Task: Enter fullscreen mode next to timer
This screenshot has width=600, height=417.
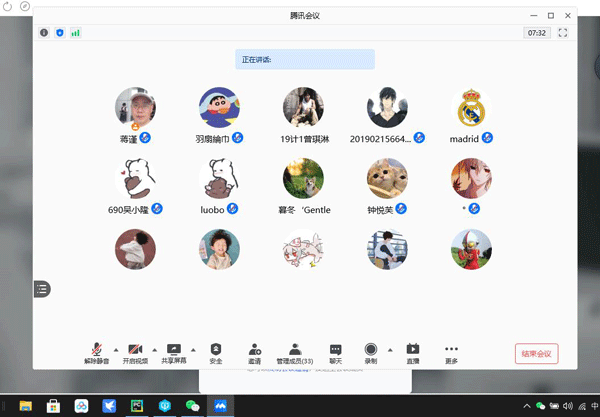Action: (x=563, y=33)
